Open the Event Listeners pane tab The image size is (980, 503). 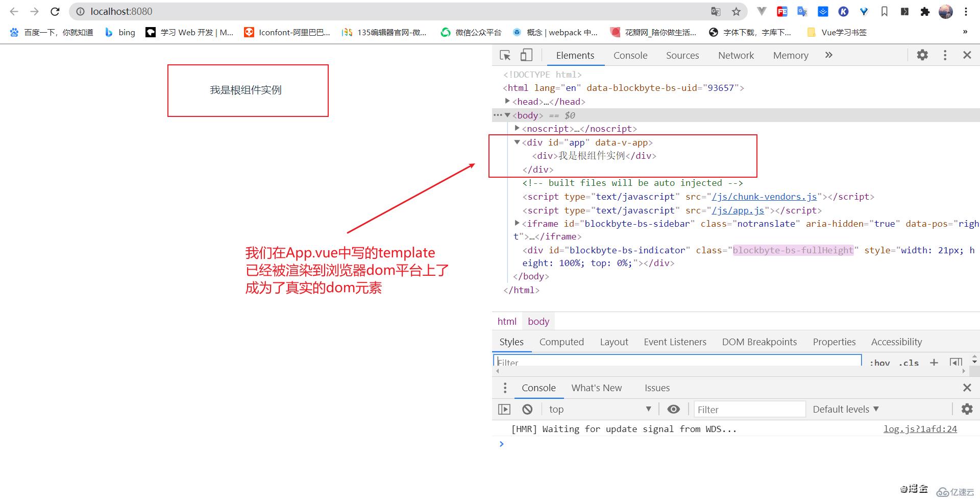coord(675,342)
